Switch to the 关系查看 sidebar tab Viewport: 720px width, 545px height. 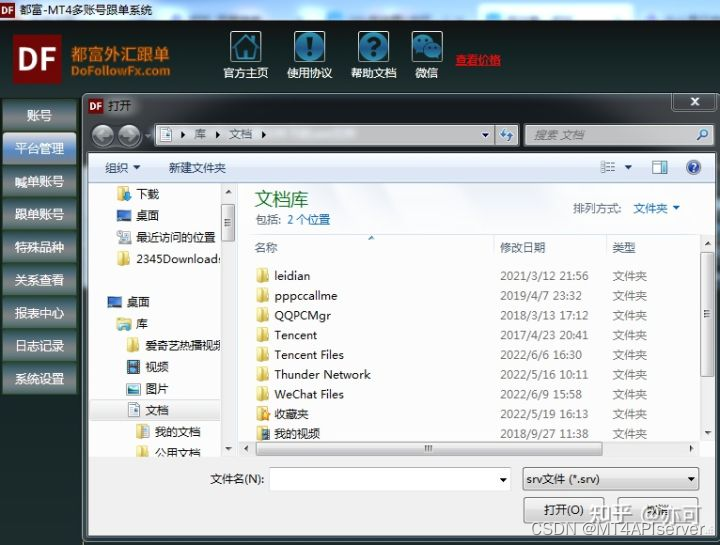tap(39, 280)
